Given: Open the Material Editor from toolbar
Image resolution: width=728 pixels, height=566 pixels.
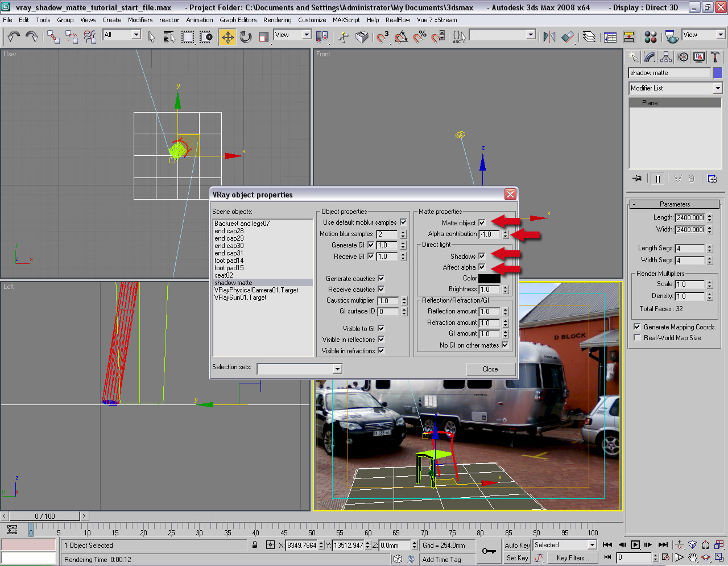Looking at the screenshot, I should point(651,38).
